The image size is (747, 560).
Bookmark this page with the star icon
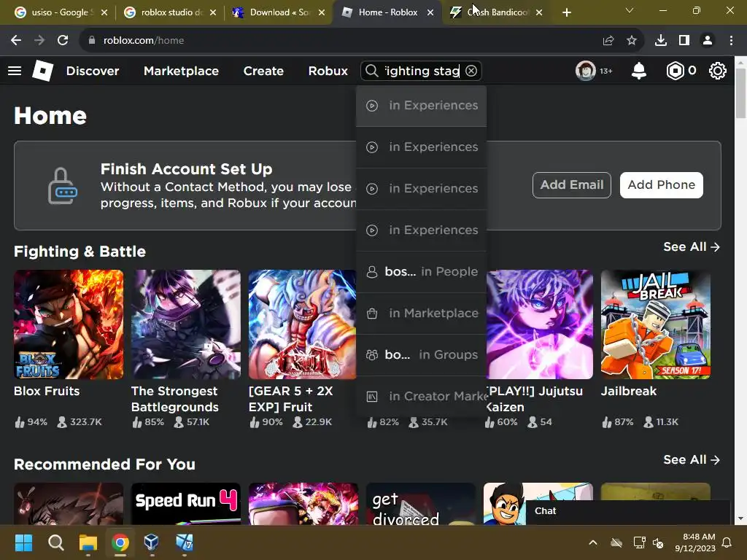pos(632,41)
